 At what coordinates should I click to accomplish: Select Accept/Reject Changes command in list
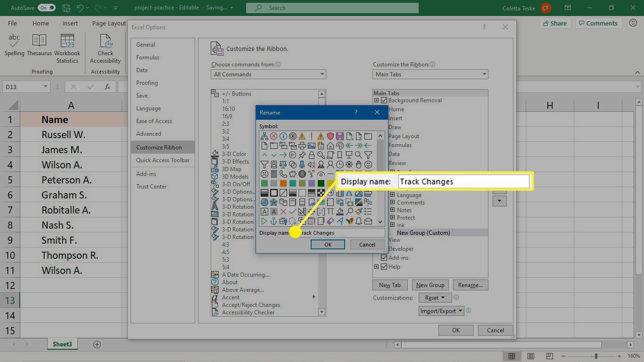tap(251, 305)
